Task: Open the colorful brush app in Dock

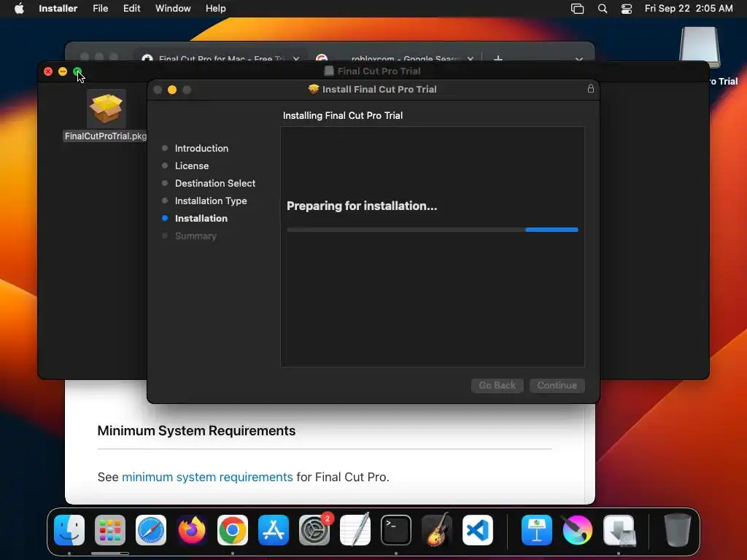Action: [x=578, y=530]
